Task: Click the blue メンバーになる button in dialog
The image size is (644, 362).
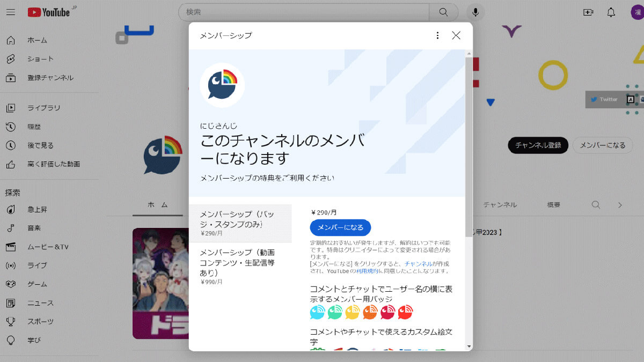Action: point(340,227)
